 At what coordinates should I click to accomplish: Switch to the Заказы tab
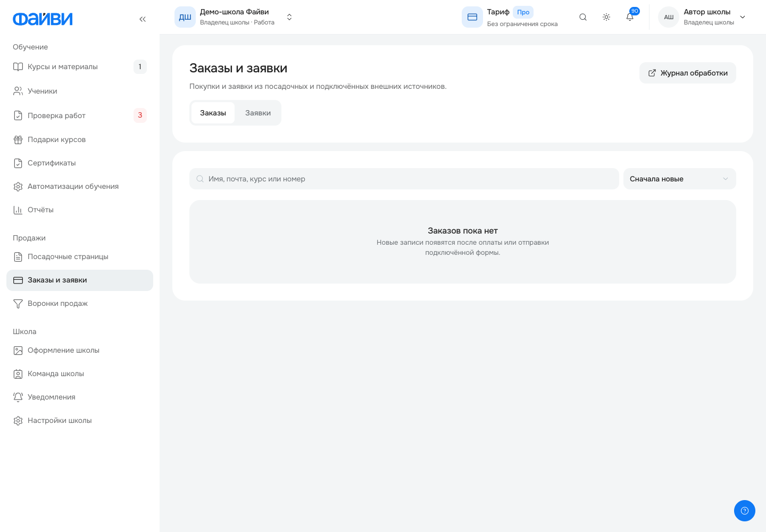[x=213, y=113]
